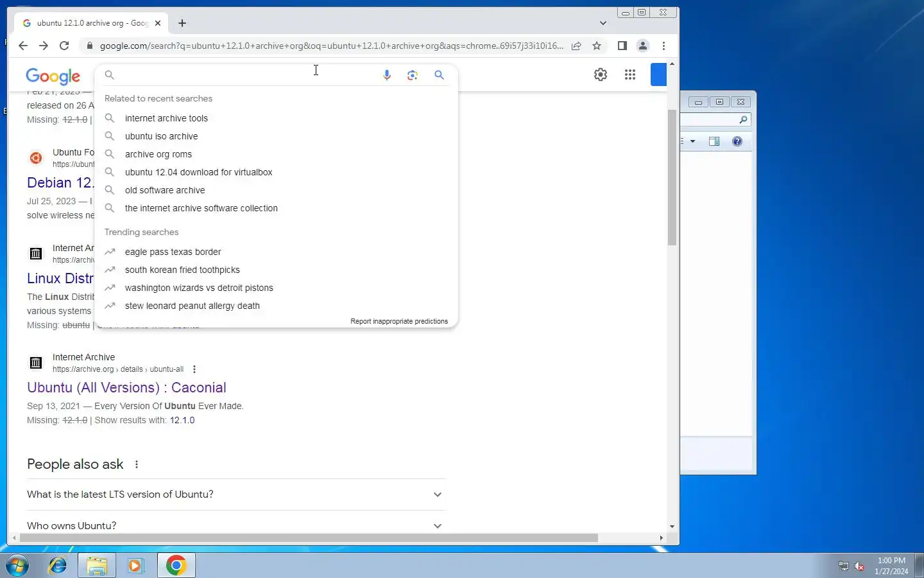
Task: Open view options dropdown in Explorer window
Action: point(692,141)
